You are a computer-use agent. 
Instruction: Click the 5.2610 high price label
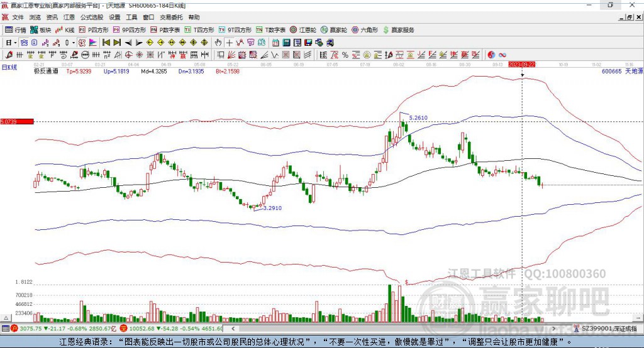click(418, 117)
